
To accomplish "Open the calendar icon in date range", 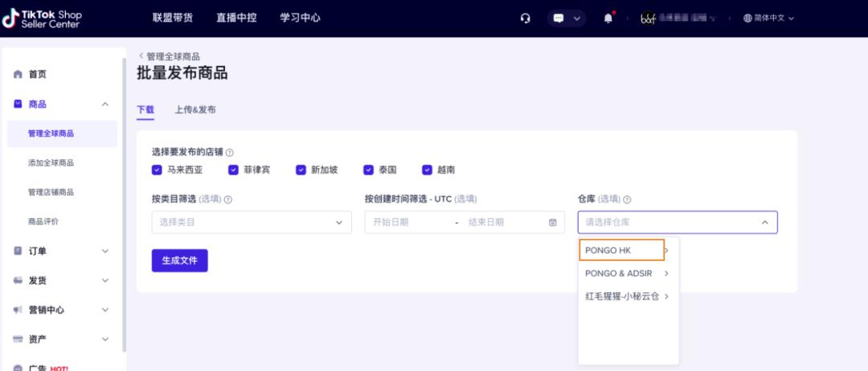I will tap(552, 222).
